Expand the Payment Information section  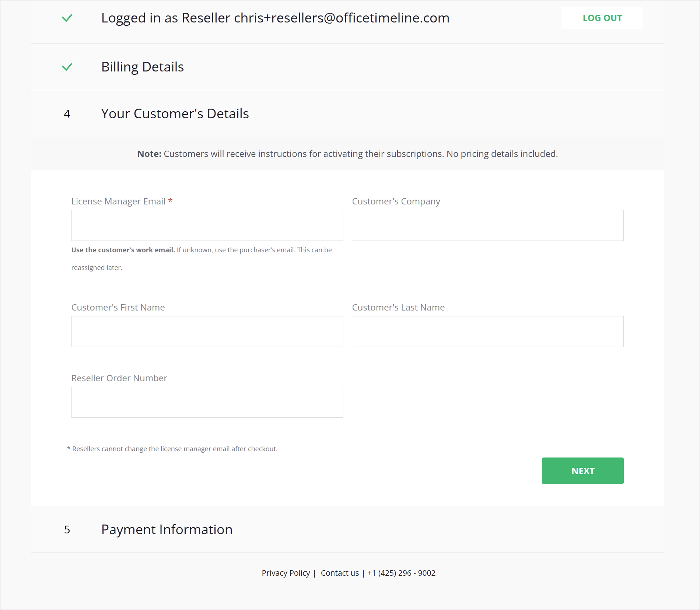tap(167, 530)
